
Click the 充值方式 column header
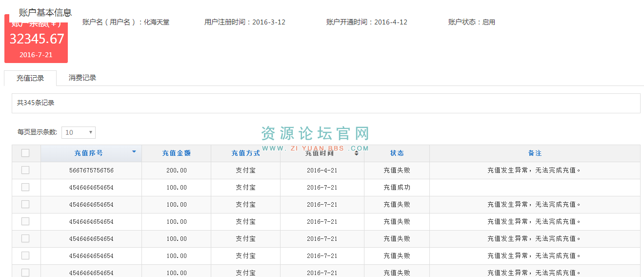[246, 153]
